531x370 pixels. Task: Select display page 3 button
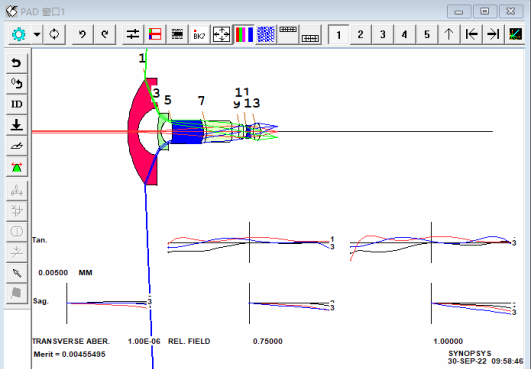coord(383,35)
